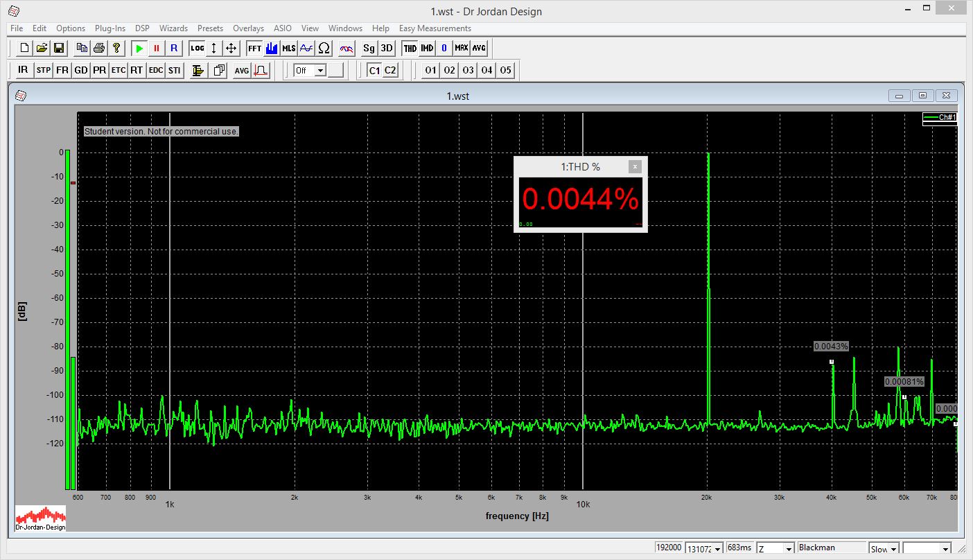Open the Z weighting dropdown
The height and width of the screenshot is (560, 973).
[789, 549]
